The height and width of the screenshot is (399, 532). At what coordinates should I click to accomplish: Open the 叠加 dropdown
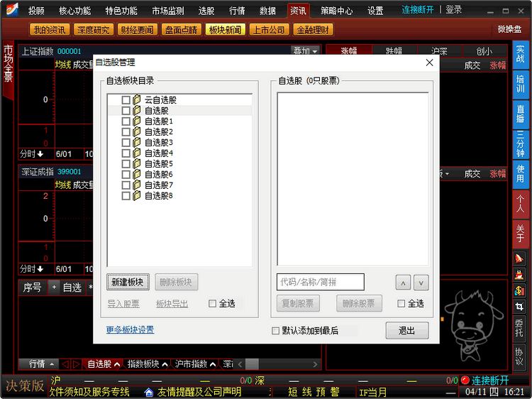point(306,51)
